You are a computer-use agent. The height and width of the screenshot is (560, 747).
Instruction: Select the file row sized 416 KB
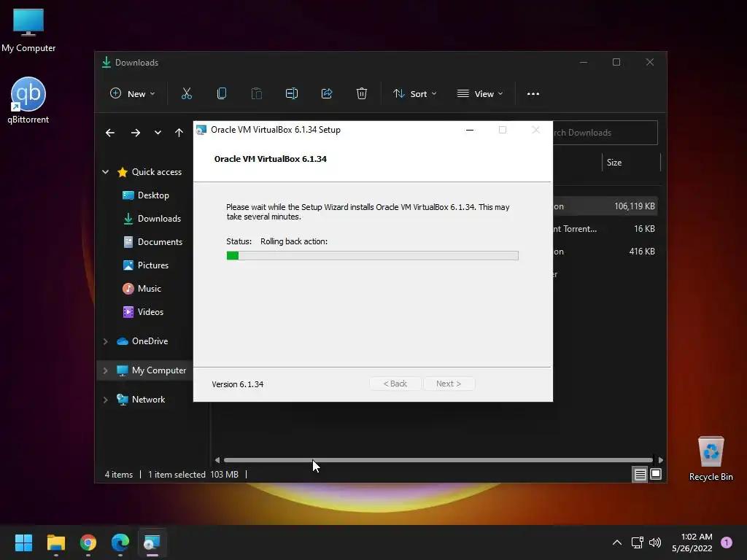(605, 252)
